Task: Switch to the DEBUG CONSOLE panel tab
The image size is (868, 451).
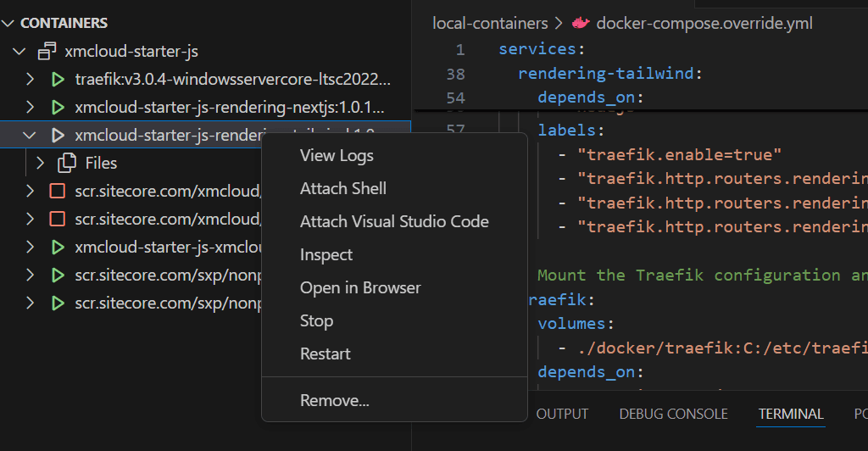Action: (673, 414)
